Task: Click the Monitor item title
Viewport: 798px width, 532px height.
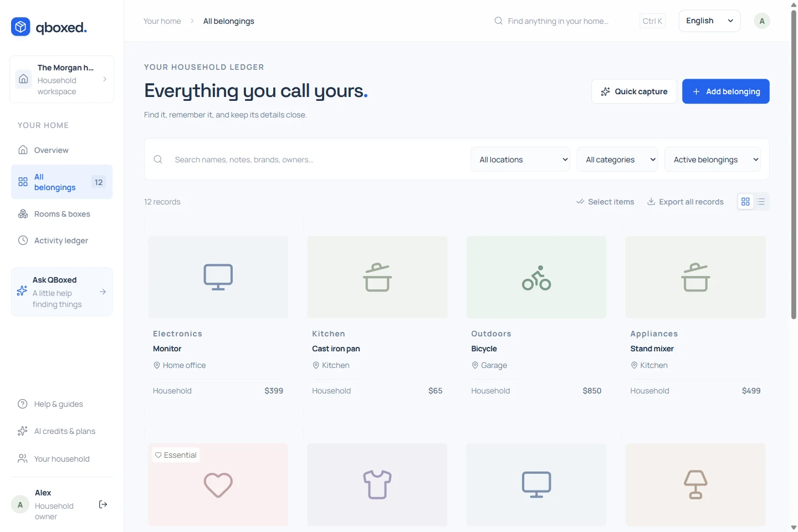Action: point(167,349)
